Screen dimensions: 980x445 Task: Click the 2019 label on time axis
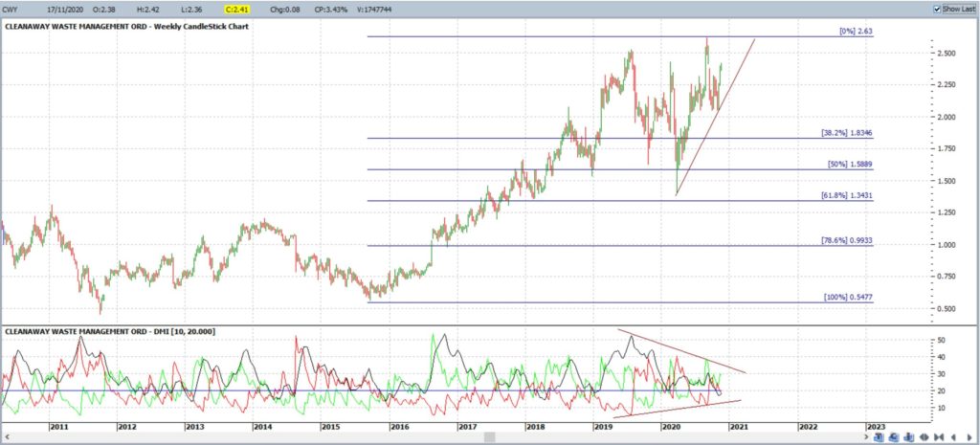point(603,426)
